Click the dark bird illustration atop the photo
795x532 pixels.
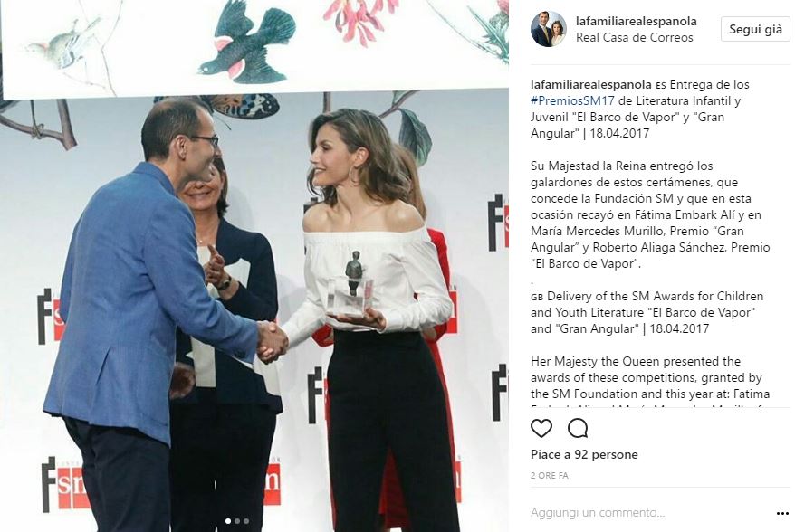pyautogui.click(x=247, y=43)
